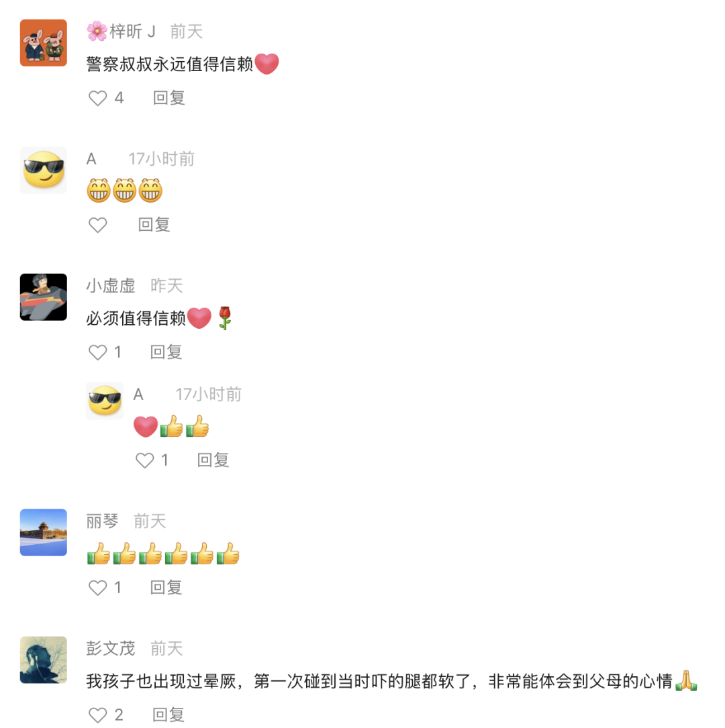725x728 pixels.
Task: Reply to A's grinning emoji comment
Action: tap(154, 225)
